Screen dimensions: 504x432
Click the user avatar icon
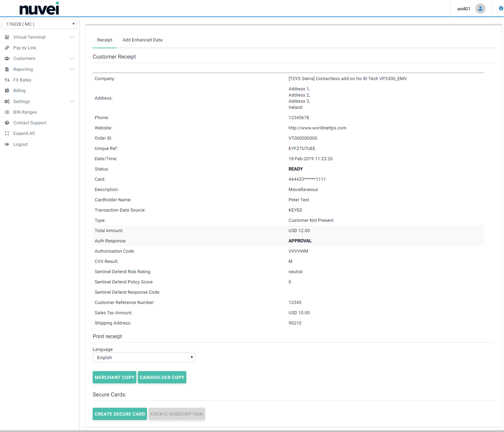480,9
